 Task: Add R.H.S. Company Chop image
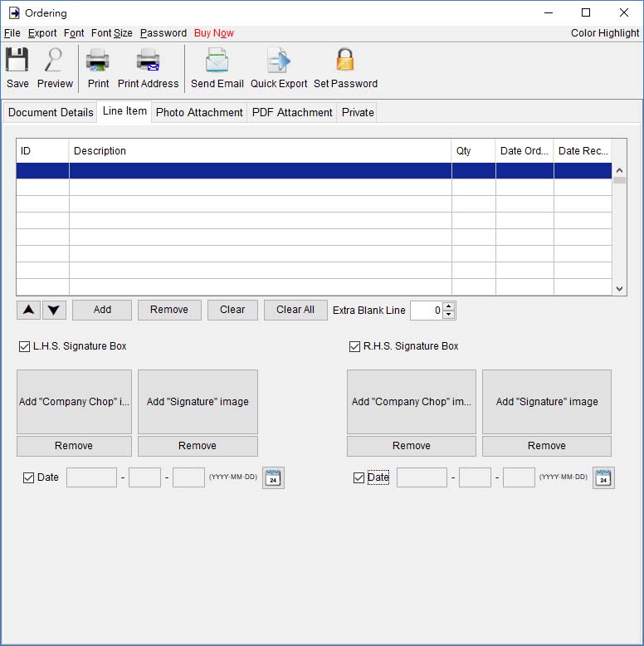[x=412, y=402]
